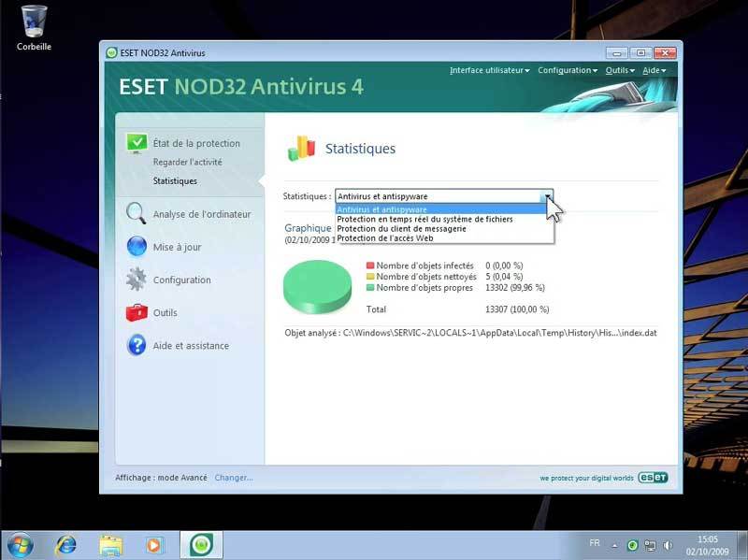Go to Mise à jour section
The width and height of the screenshot is (748, 560).
177,247
